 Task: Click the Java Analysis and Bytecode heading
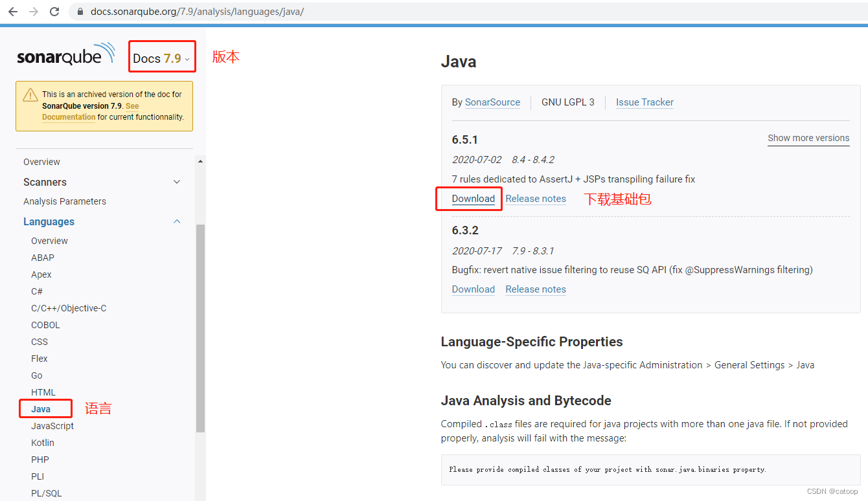click(526, 401)
